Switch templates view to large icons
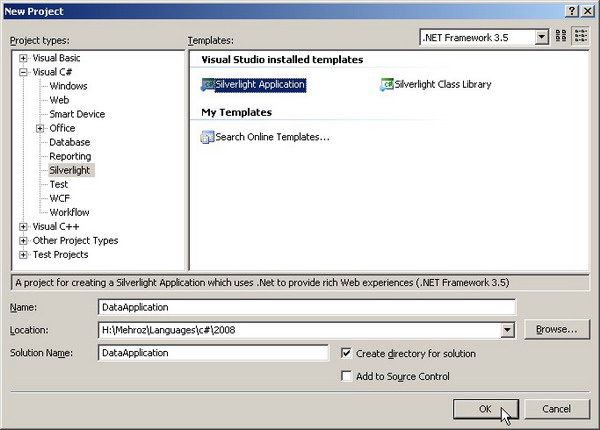Viewport: 600px width, 430px height. click(x=561, y=36)
